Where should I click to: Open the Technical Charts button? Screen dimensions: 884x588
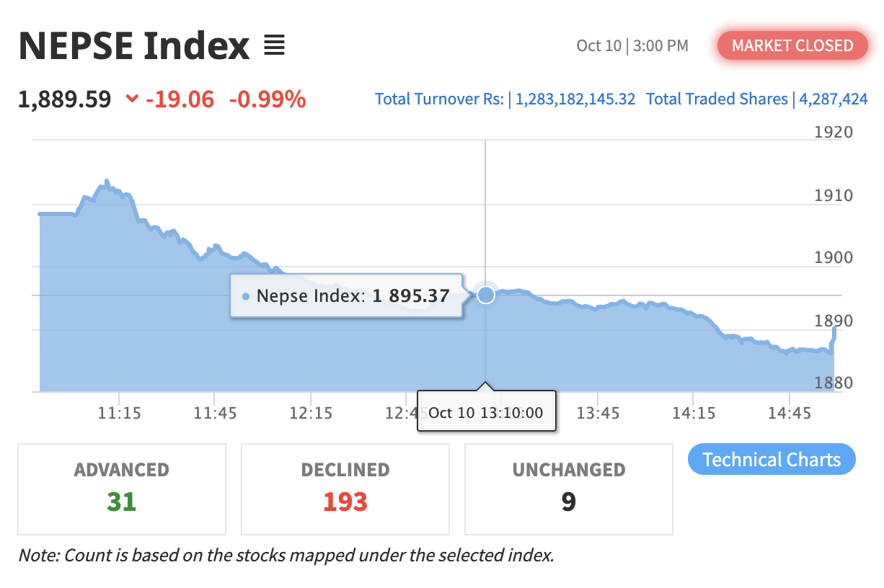[771, 460]
